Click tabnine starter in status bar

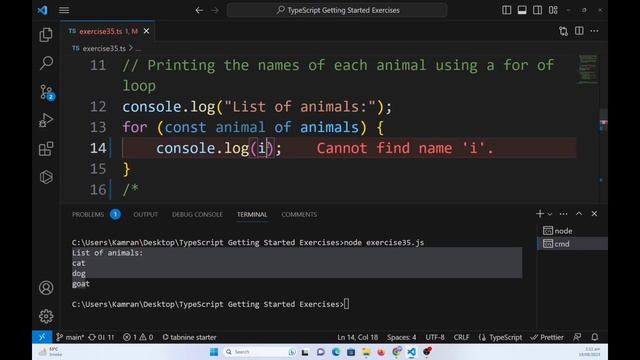point(189,337)
